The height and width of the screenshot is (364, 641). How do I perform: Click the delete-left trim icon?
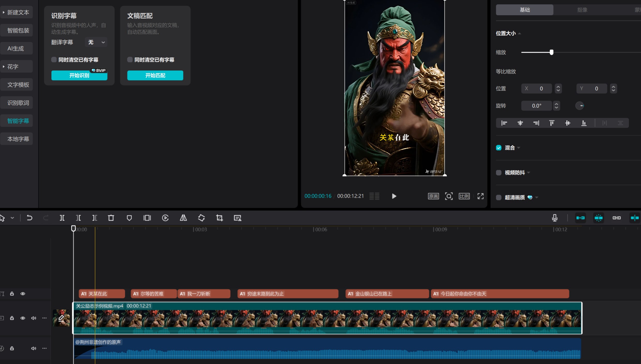pos(78,218)
